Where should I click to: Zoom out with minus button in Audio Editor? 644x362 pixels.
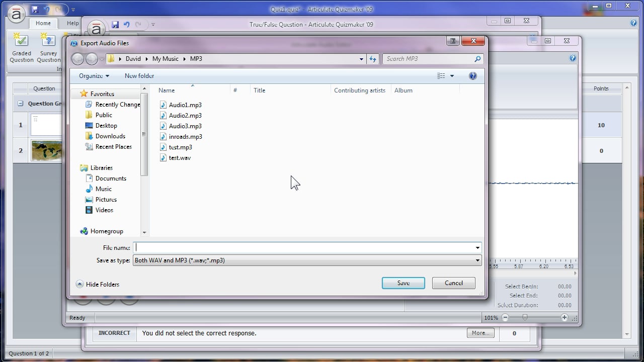coord(506,318)
